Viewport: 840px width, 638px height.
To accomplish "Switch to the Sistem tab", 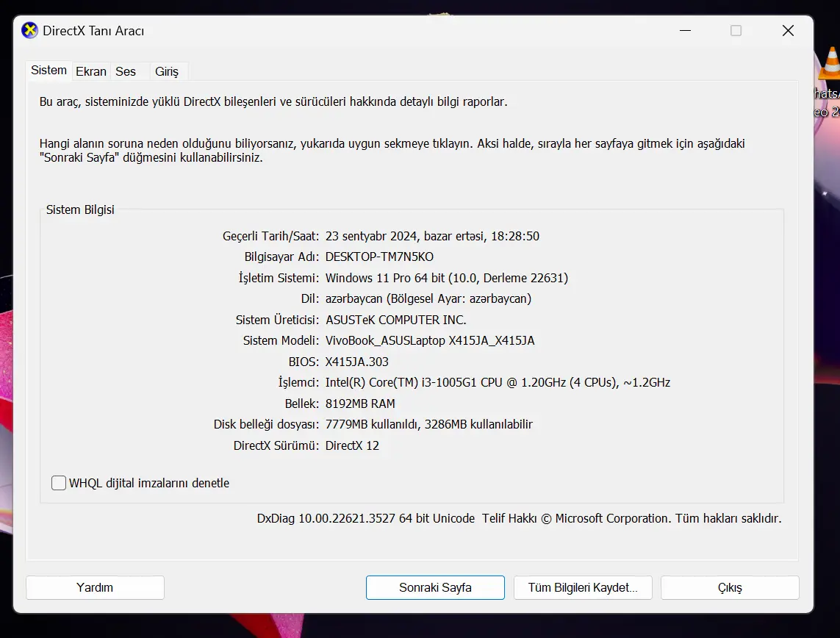I will [49, 70].
